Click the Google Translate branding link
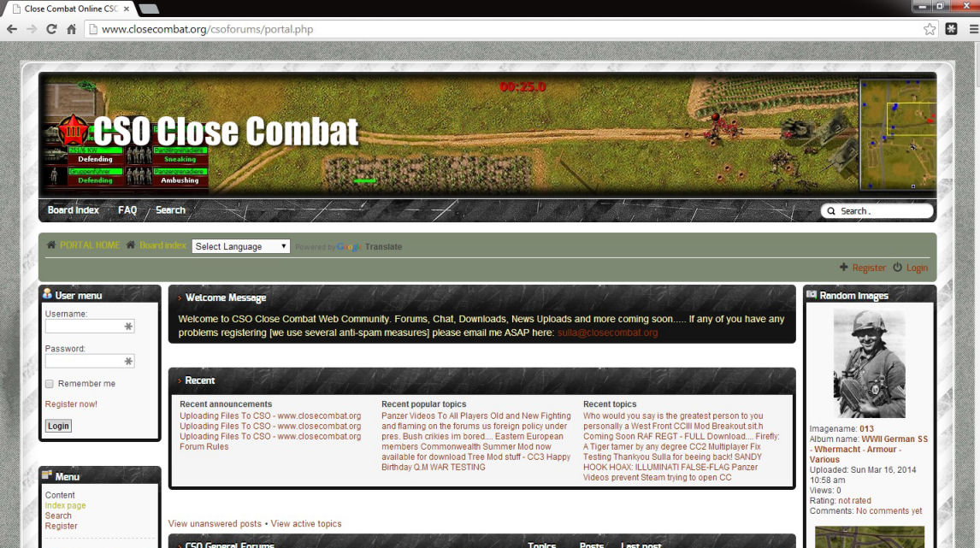Viewport: 980px width, 548px height. coord(369,247)
